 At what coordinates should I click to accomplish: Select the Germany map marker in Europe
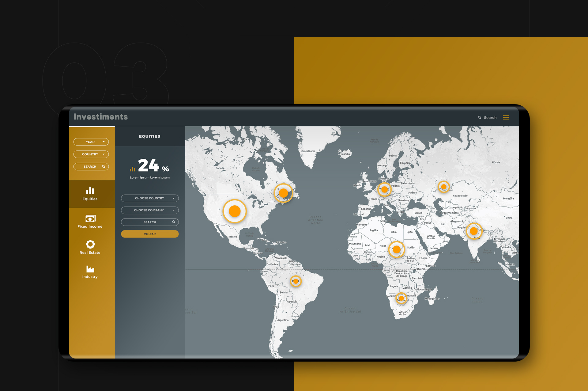tap(384, 189)
